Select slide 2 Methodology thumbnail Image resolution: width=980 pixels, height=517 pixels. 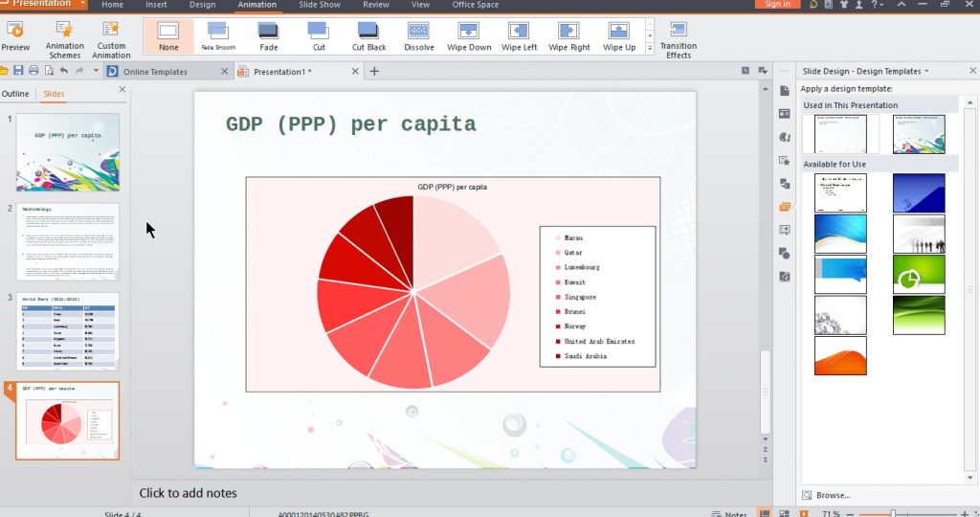point(68,241)
